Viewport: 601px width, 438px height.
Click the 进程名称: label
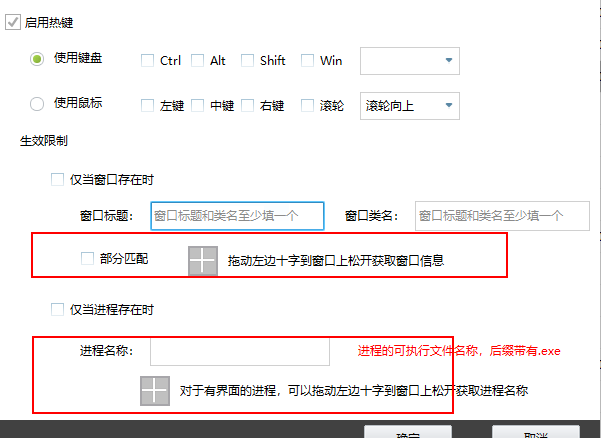pyautogui.click(x=107, y=351)
